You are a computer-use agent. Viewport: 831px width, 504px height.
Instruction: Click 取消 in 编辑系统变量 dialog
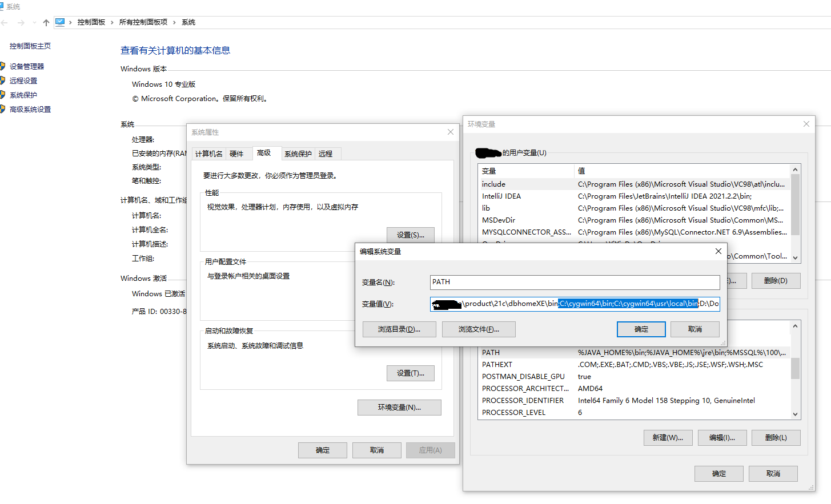pyautogui.click(x=695, y=329)
